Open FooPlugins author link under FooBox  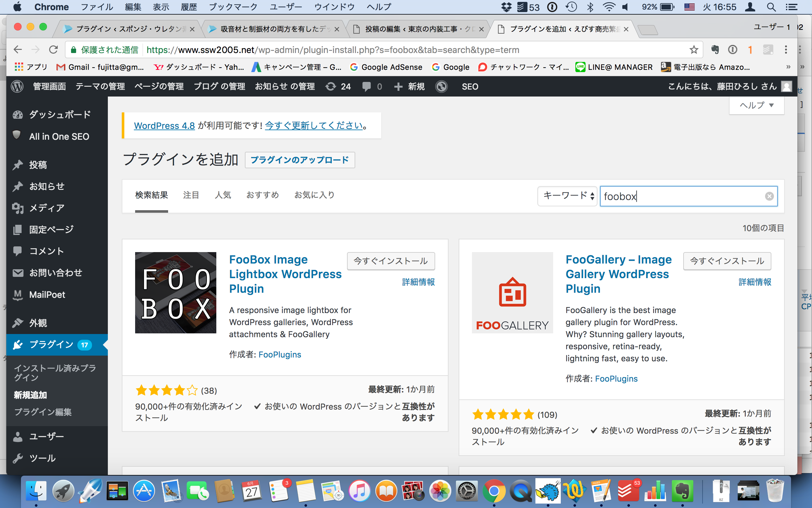(280, 354)
